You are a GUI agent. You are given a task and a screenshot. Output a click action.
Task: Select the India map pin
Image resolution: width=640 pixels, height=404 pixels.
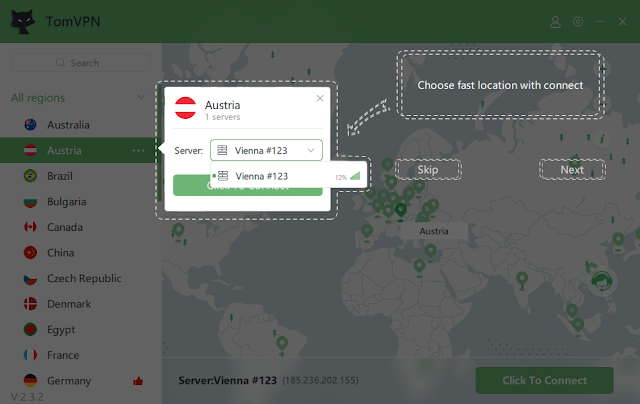[x=522, y=281]
